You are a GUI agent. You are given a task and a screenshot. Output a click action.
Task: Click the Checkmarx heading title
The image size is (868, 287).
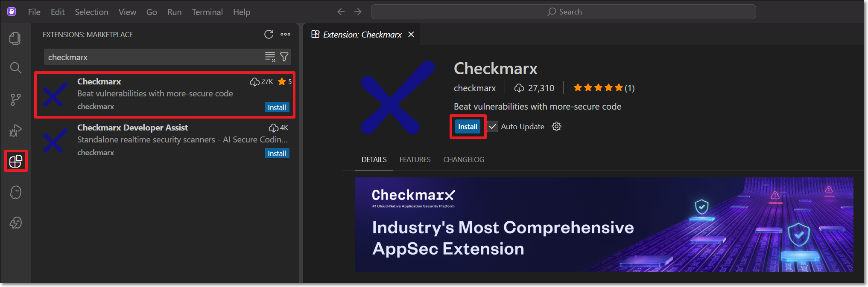495,68
